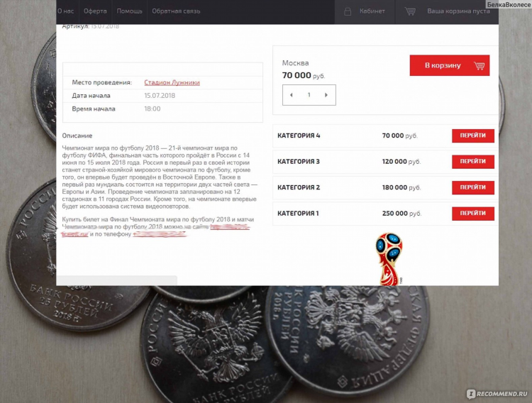
Task: Open 'Обратная связь' page
Action: pos(176,11)
